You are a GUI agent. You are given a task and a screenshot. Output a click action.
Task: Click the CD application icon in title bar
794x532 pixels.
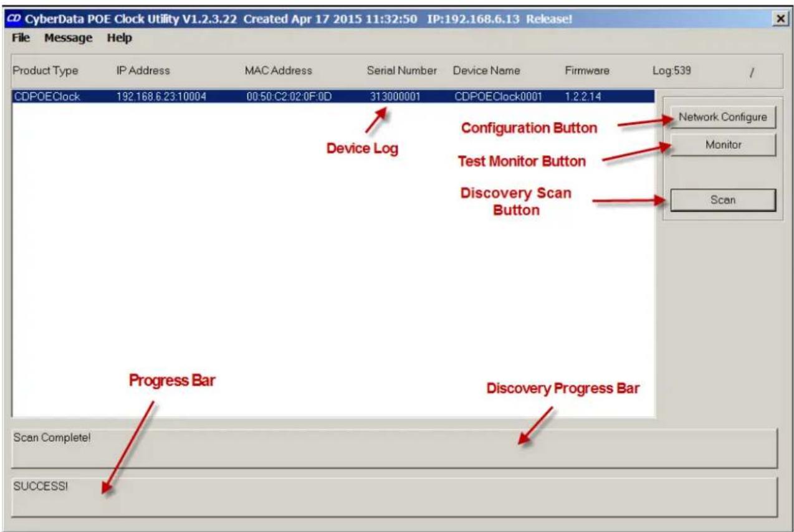pos(16,19)
